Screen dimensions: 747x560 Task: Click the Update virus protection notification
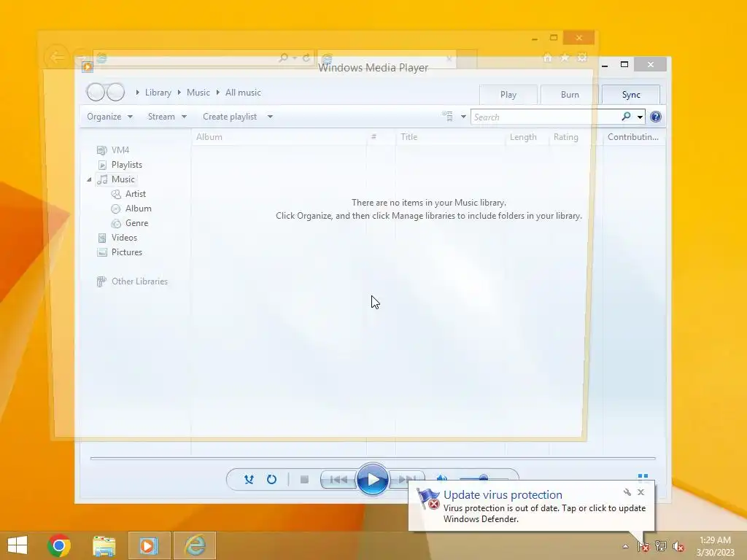[x=531, y=507]
